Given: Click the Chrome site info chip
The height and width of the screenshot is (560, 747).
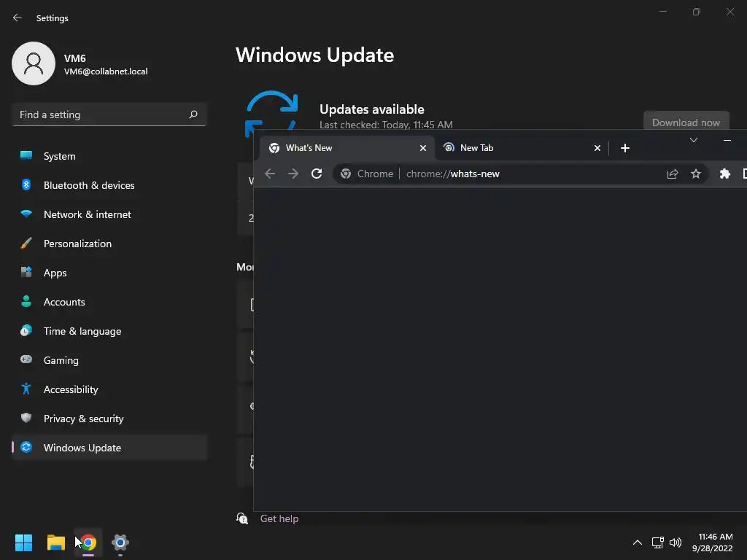Looking at the screenshot, I should 366,174.
